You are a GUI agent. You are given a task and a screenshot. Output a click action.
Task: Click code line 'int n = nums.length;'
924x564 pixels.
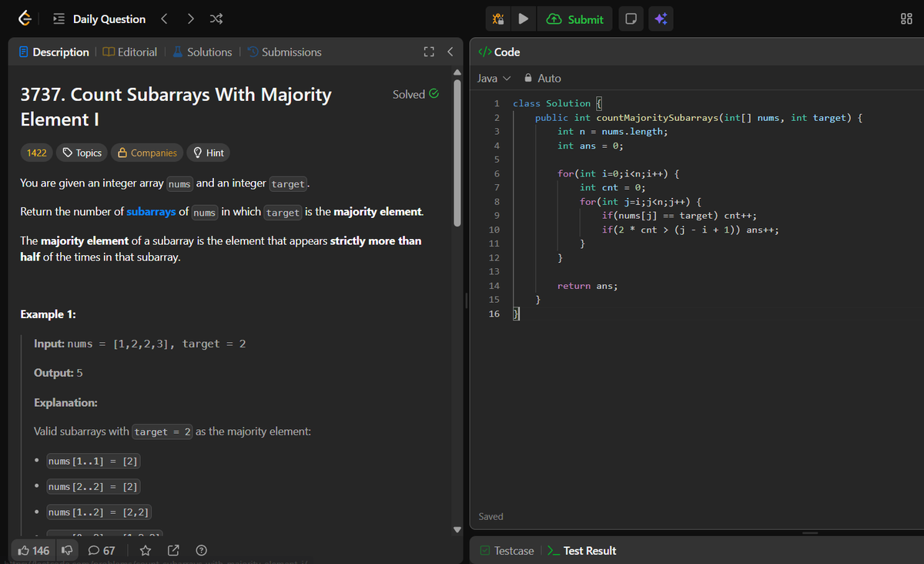coord(613,132)
